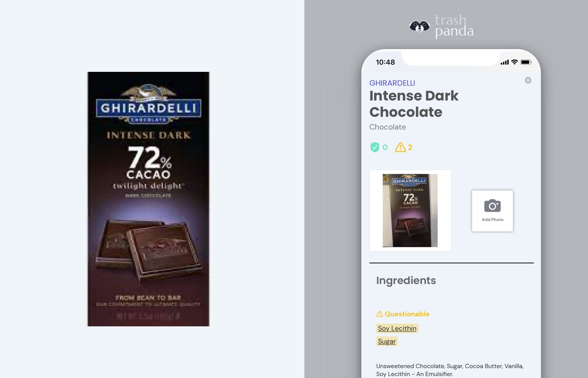The height and width of the screenshot is (378, 588).
Task: Click the Trash Panda raccoon logo
Action: tap(419, 26)
